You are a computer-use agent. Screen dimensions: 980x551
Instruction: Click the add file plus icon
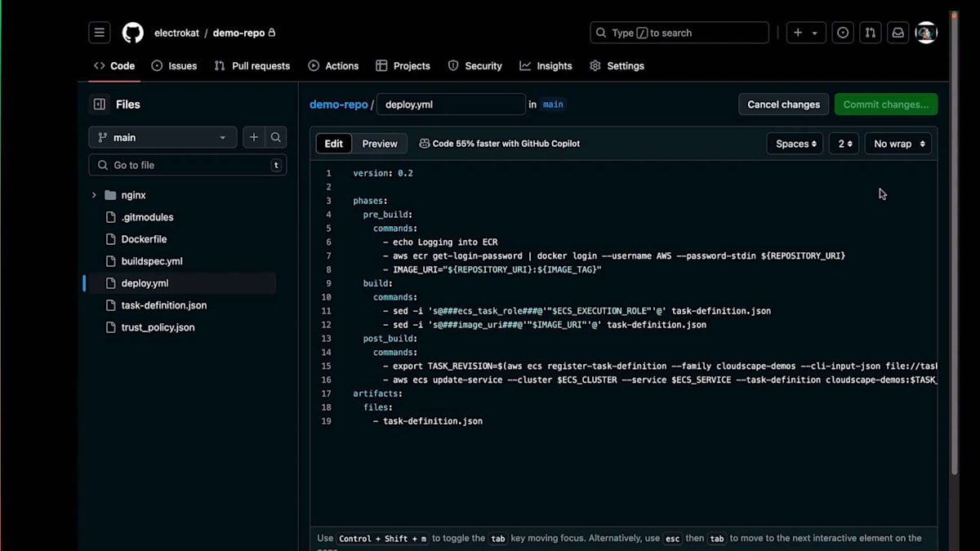(254, 137)
